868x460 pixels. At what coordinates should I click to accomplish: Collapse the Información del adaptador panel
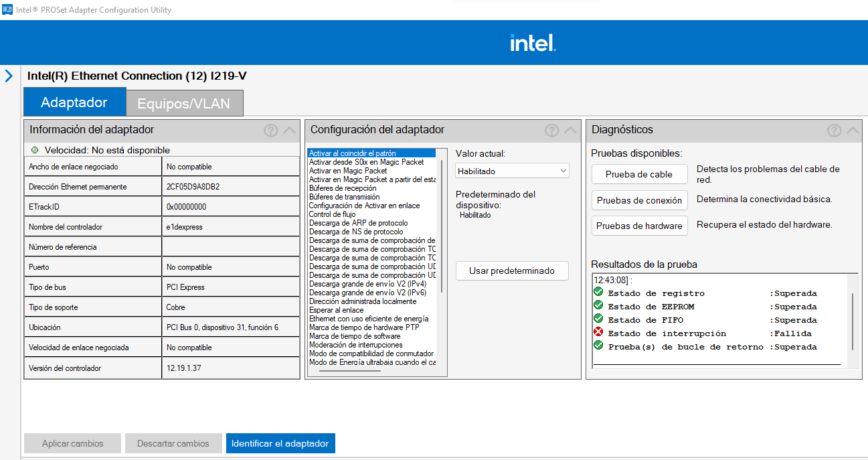coord(289,131)
